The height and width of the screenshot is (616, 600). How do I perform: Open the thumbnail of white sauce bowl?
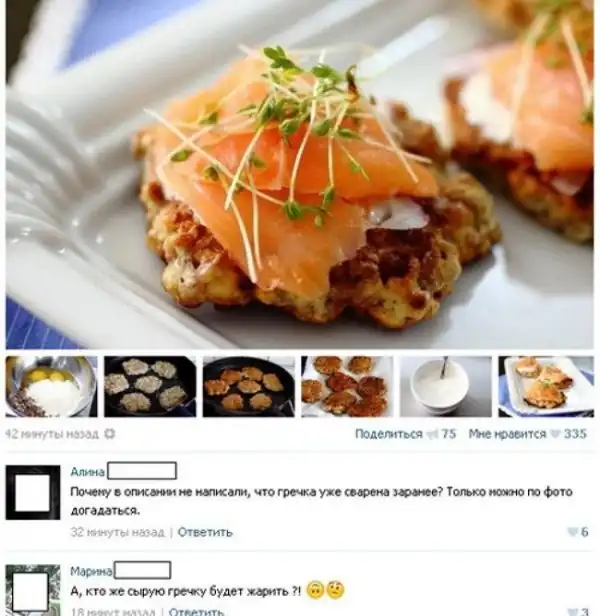tap(446, 387)
